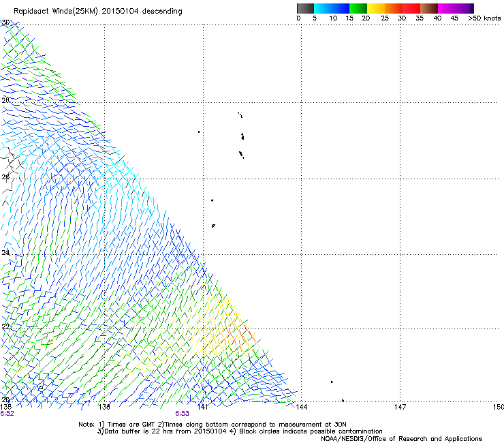Click the latitude label '28'
The image size is (504, 443).
pyautogui.click(x=5, y=100)
